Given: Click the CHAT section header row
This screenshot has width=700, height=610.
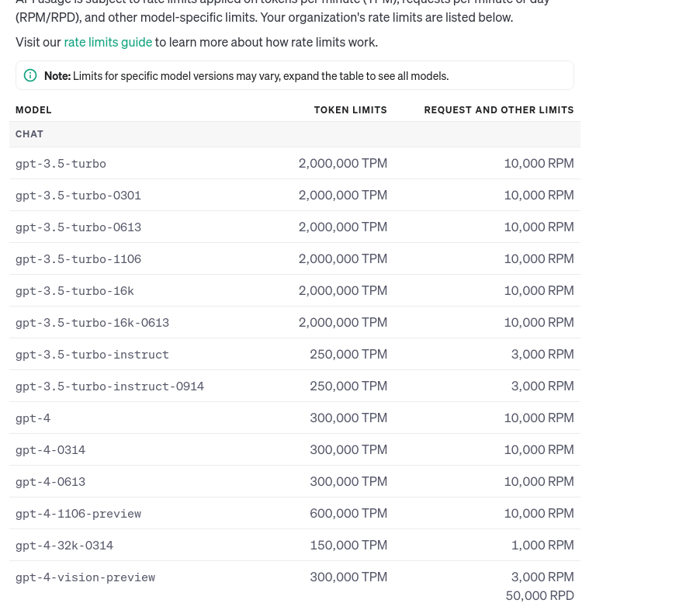Looking at the screenshot, I should coord(295,134).
